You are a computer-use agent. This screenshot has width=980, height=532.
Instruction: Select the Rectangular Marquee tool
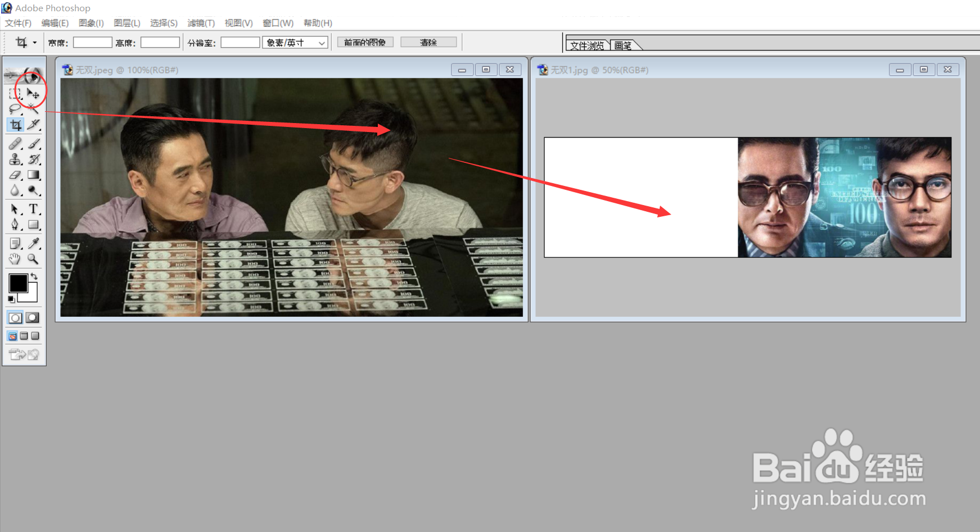15,93
